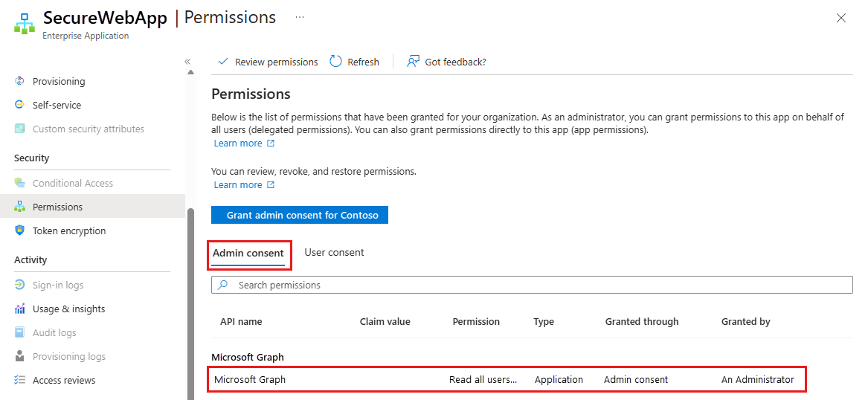Open the ellipsis more options menu
The height and width of the screenshot is (400, 868).
tap(300, 17)
